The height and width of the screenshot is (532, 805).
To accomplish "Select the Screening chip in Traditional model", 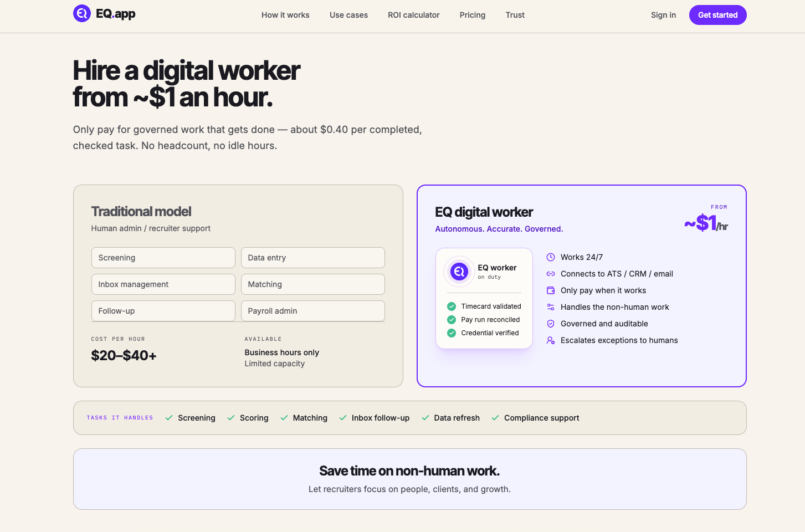I will tap(163, 258).
